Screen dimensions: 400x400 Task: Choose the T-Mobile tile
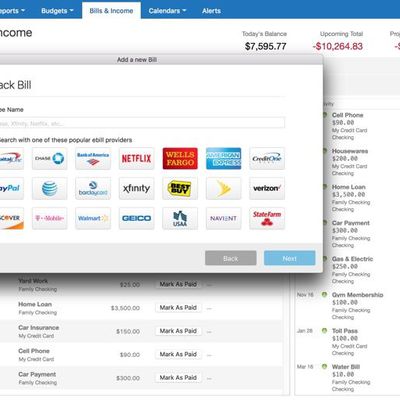[50, 218]
